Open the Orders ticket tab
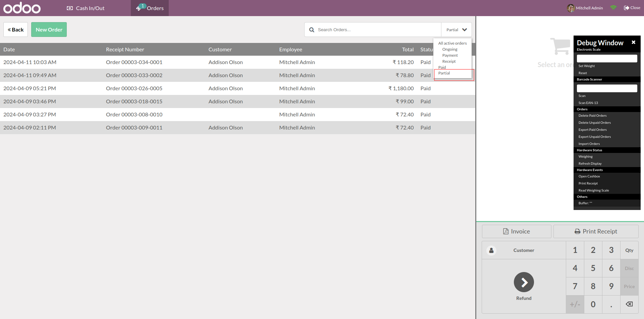Viewport: 644px width, 319px height. (150, 8)
